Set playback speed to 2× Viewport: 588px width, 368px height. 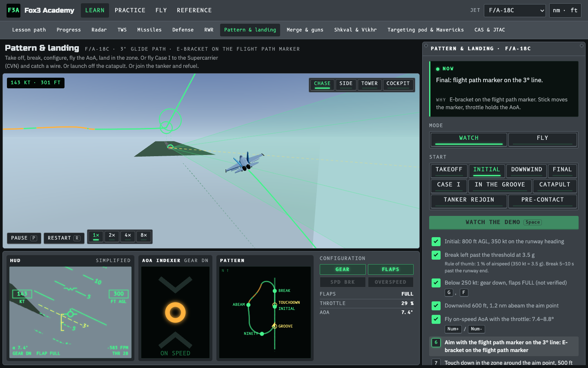coord(112,236)
